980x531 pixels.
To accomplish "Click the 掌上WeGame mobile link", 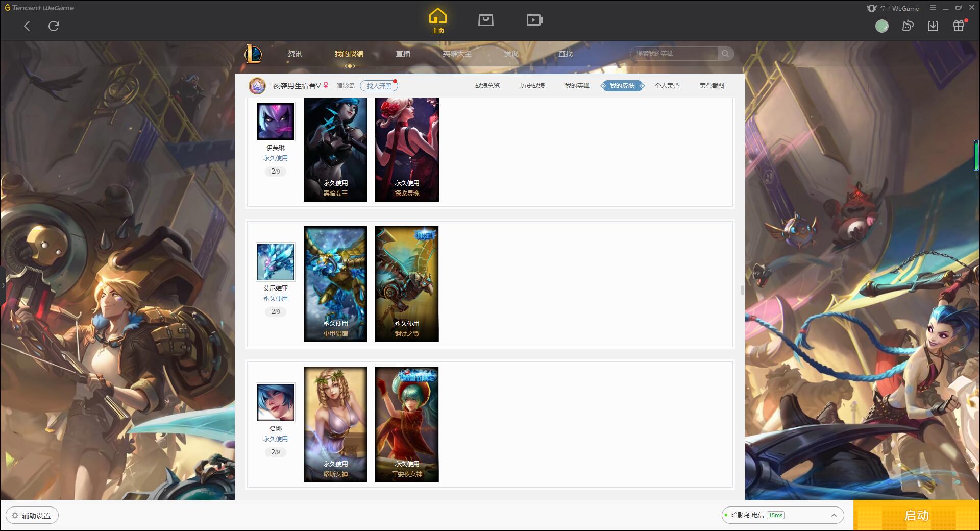I will click(x=893, y=8).
